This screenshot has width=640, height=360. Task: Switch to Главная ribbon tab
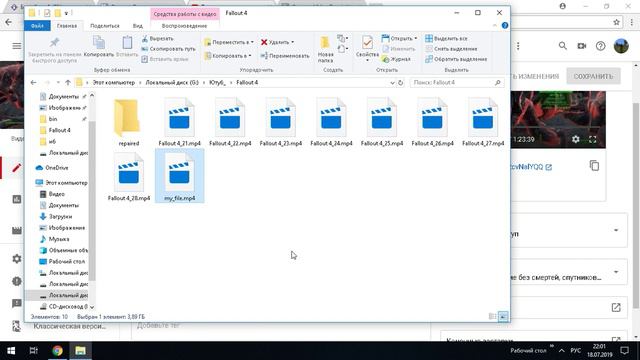(67, 25)
